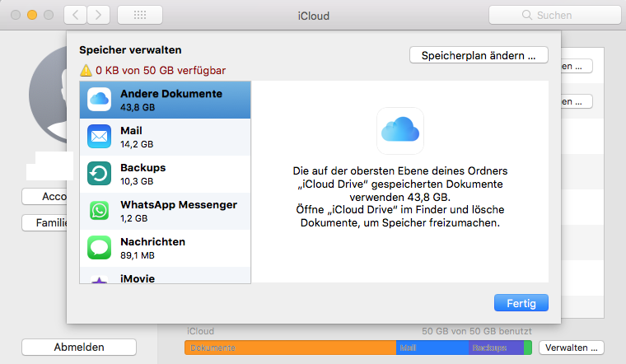Click the yellow storage warning icon
Screen dimensions: 626x364
(x=86, y=71)
